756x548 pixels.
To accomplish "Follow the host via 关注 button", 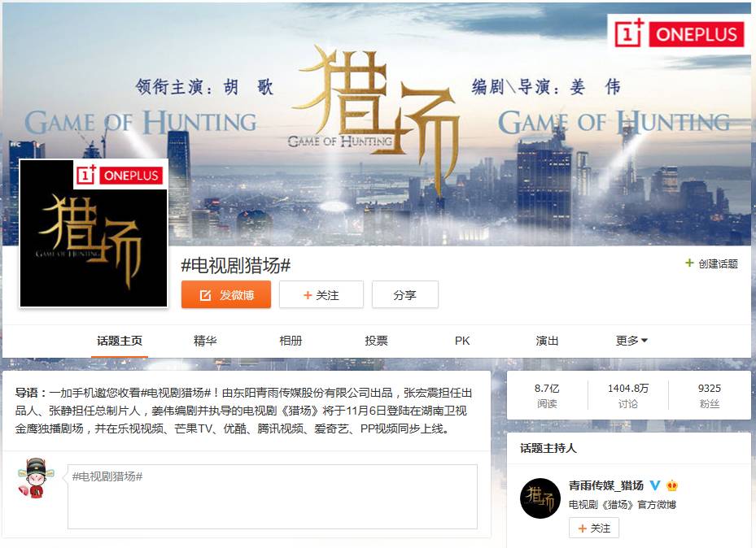I will tap(594, 528).
